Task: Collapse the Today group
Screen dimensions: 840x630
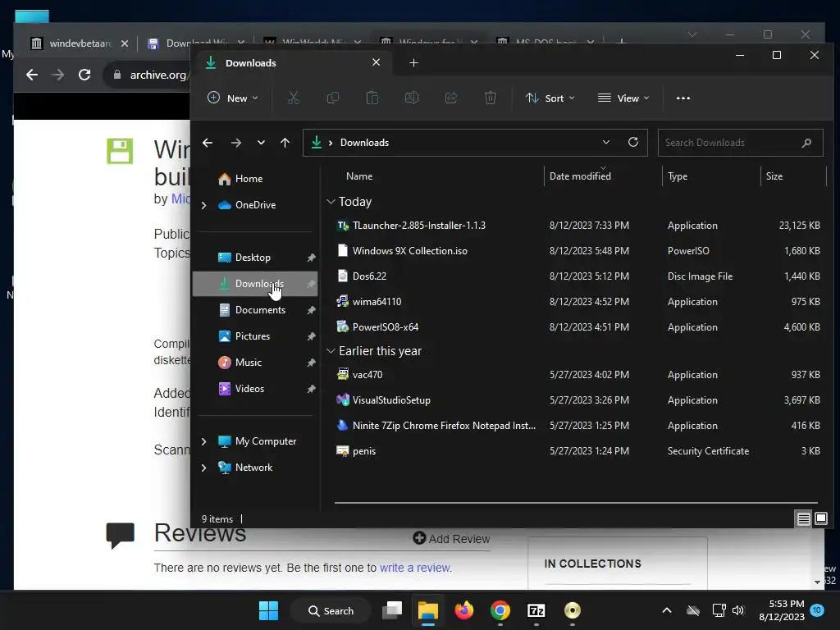Action: [x=331, y=202]
